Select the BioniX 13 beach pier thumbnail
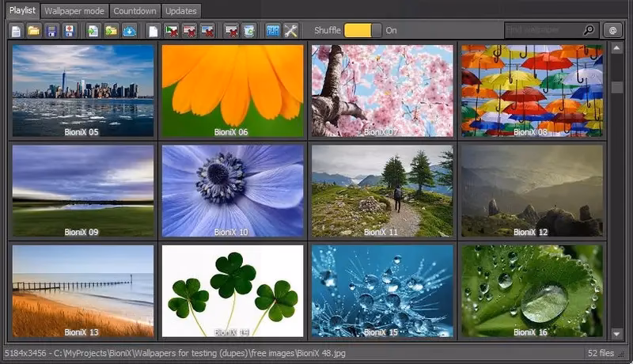The image size is (633, 364). (83, 291)
